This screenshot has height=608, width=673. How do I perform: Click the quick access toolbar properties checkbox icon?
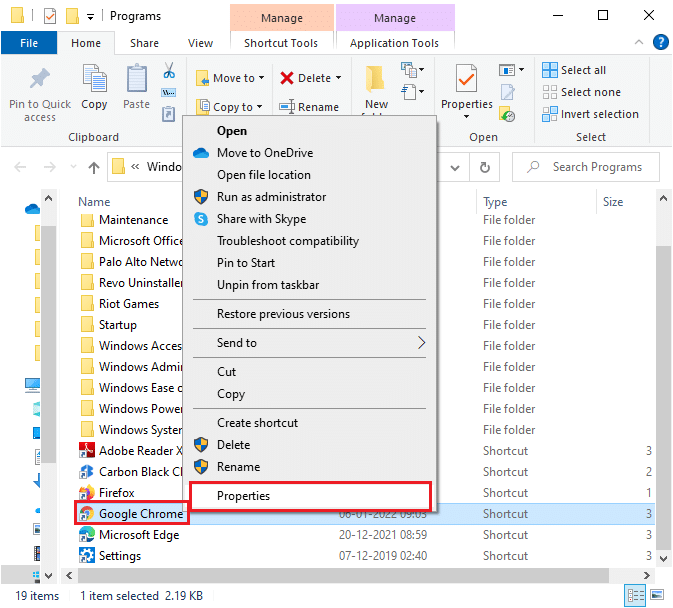pos(50,16)
